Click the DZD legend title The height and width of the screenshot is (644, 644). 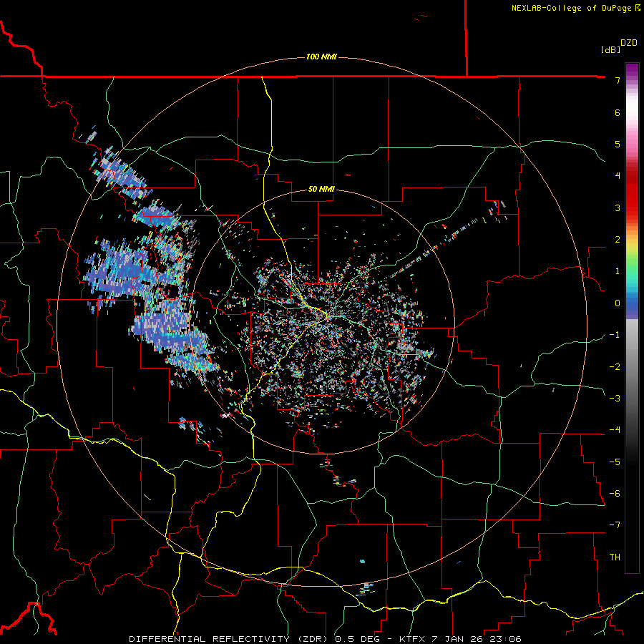(629, 43)
